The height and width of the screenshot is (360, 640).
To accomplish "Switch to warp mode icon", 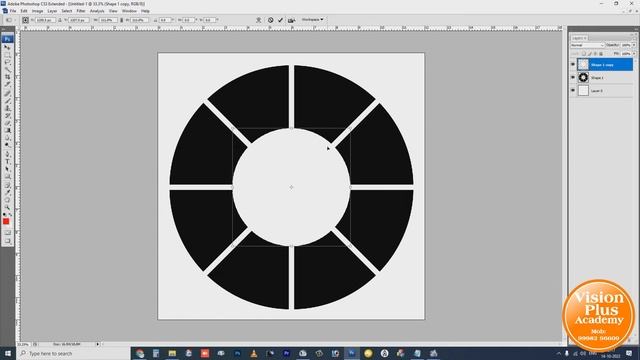I will 258,20.
